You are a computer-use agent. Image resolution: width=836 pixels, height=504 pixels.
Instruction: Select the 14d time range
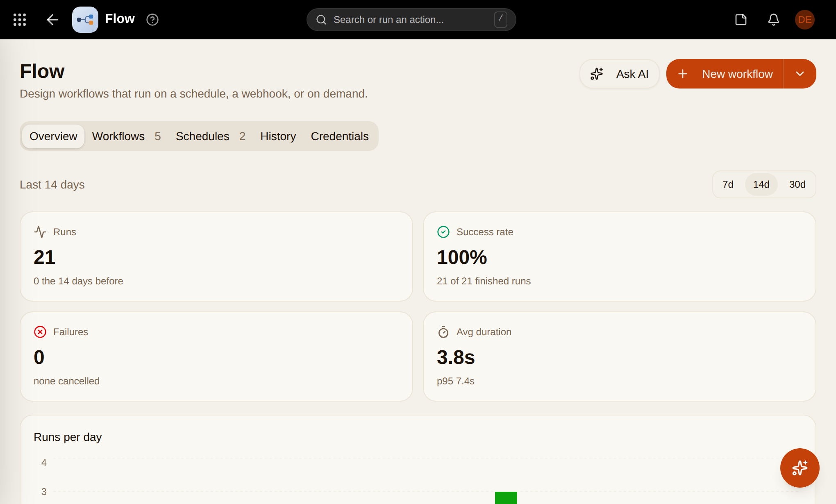click(x=761, y=184)
